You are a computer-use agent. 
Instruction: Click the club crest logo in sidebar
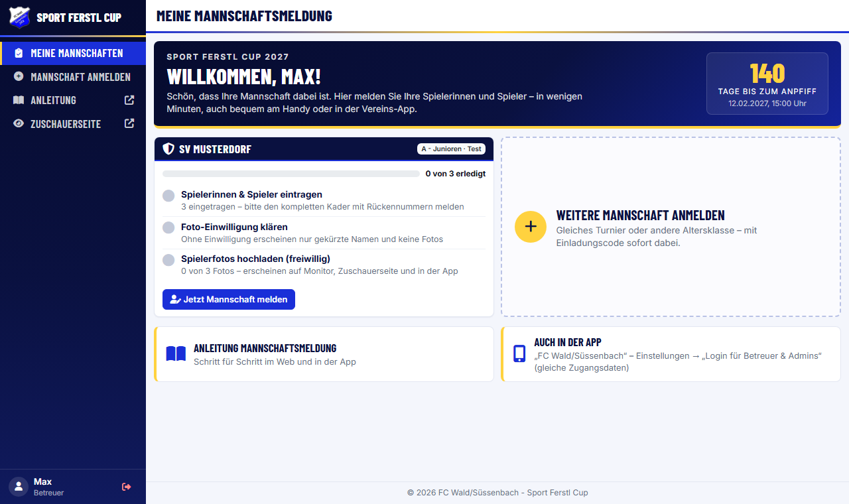click(x=19, y=17)
